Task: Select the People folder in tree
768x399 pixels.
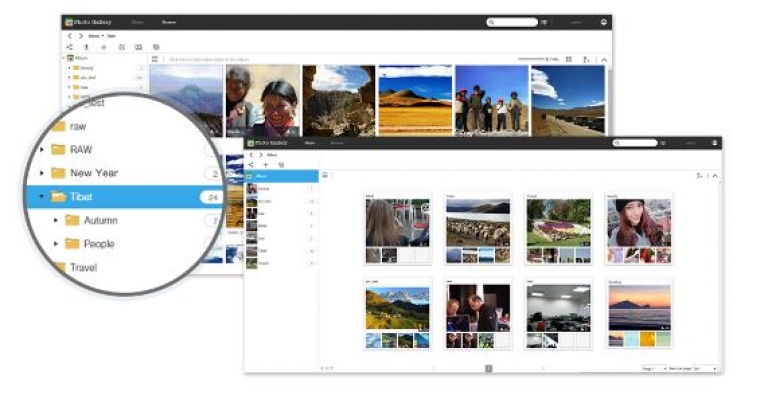Action: coord(99,244)
